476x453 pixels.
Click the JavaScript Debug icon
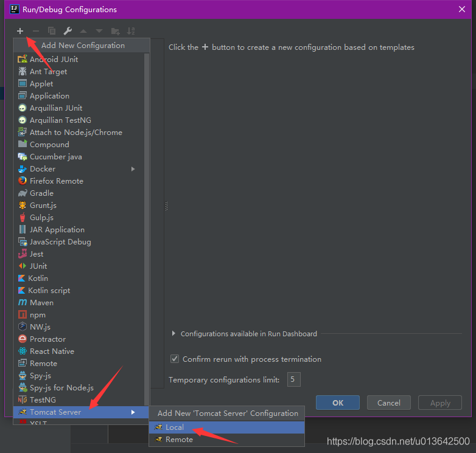[x=23, y=241]
